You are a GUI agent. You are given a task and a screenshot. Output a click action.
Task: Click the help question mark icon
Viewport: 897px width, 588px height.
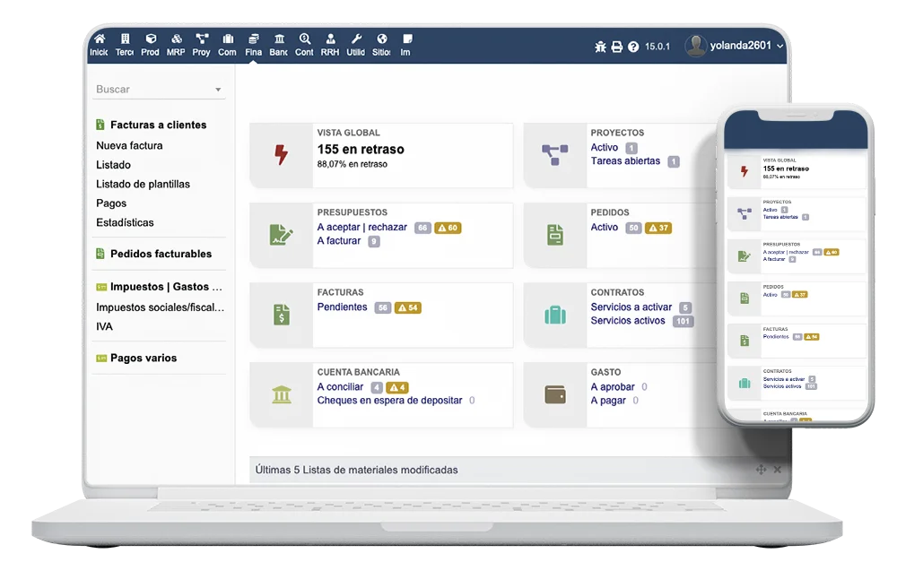click(633, 47)
